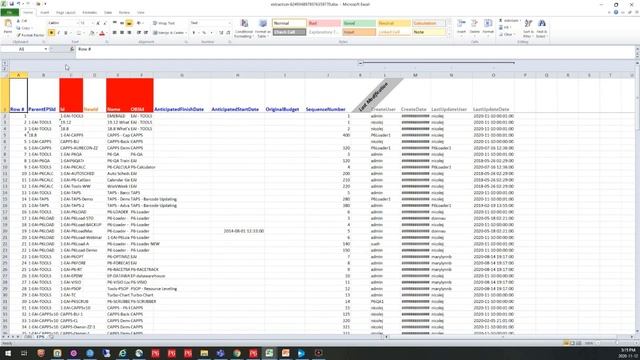
Task: Click the formula bar showing Row #
Action: pos(355,49)
